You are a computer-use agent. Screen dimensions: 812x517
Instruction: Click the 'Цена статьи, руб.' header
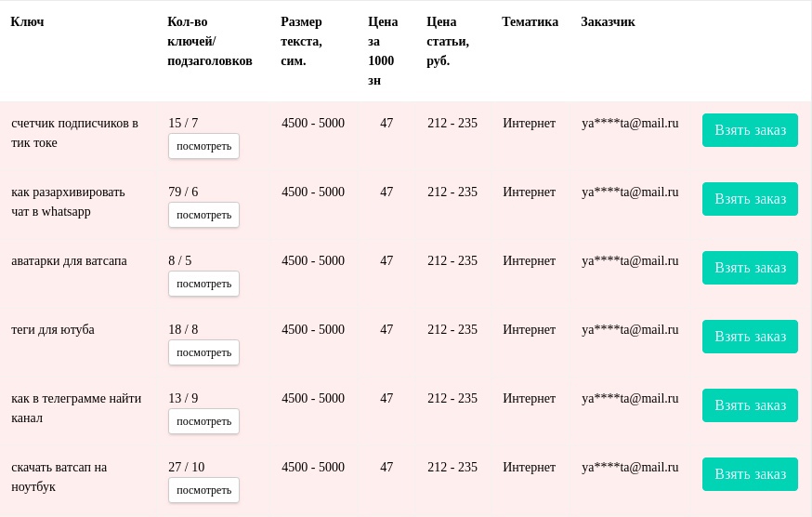coord(448,41)
